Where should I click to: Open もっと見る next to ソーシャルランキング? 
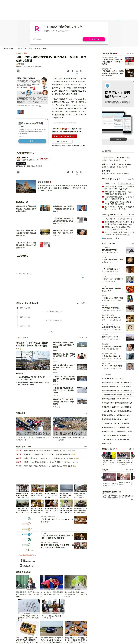tap(131, 215)
